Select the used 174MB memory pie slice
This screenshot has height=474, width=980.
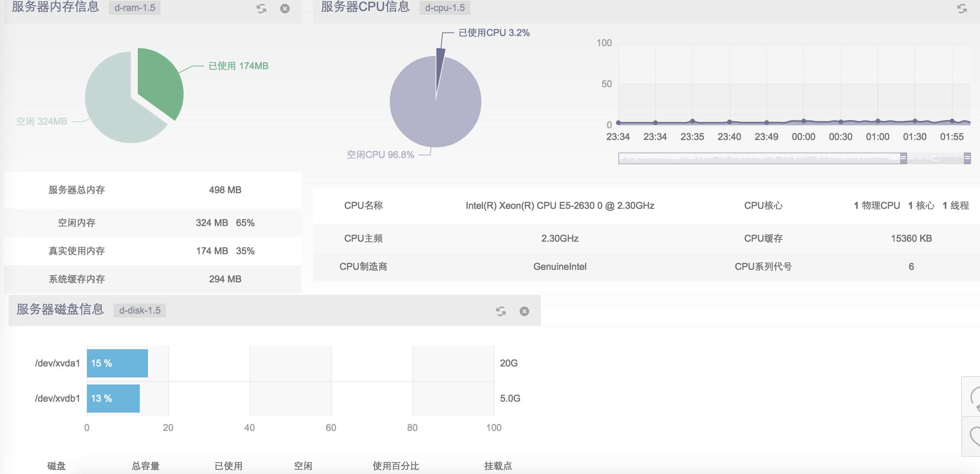(162, 82)
